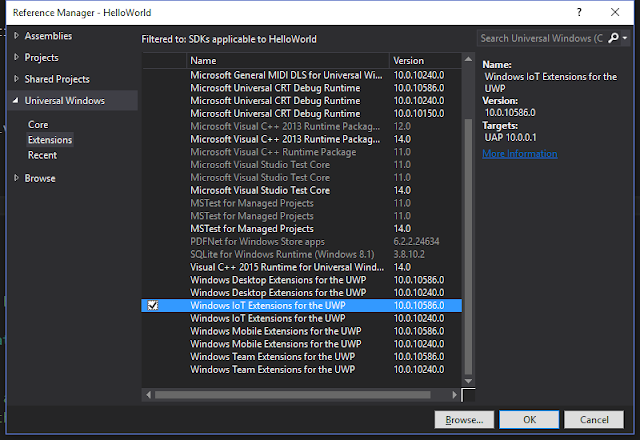The width and height of the screenshot is (640, 440).
Task: Select PDFNet for Windows Store apps row
Action: coord(302,241)
